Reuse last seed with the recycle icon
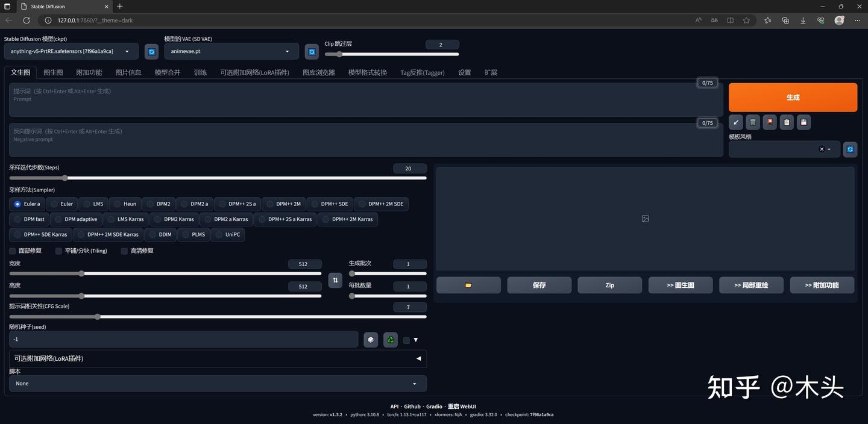This screenshot has width=868, height=424. (x=391, y=340)
